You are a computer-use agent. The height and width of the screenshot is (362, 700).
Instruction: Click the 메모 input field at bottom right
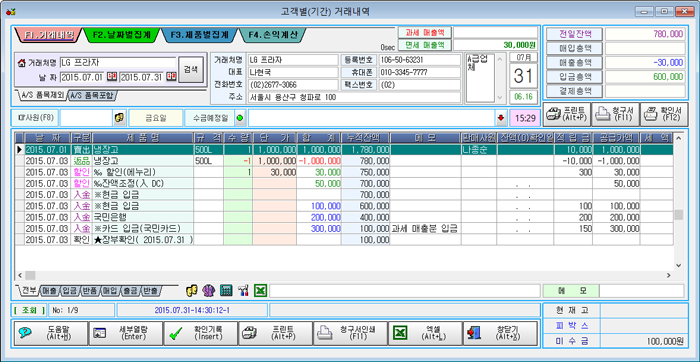642,291
